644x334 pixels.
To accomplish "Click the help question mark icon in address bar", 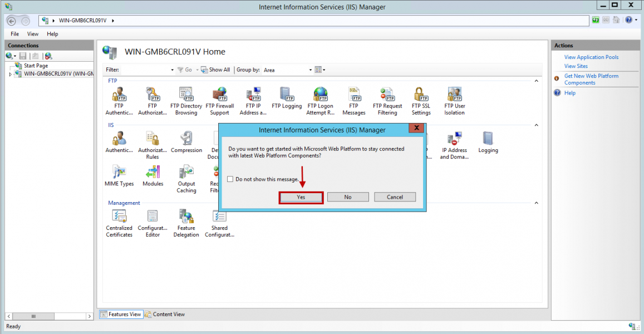I will point(629,20).
